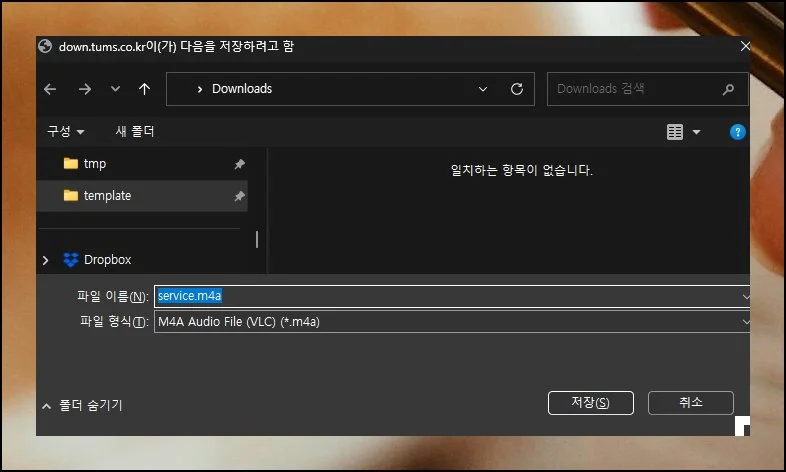This screenshot has height=472, width=786.
Task: Click the navigation pane scrollbar
Action: coord(257,240)
